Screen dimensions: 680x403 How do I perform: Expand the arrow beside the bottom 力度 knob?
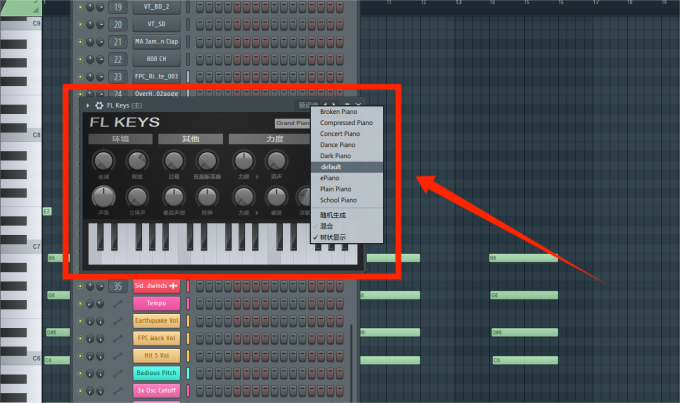(257, 213)
